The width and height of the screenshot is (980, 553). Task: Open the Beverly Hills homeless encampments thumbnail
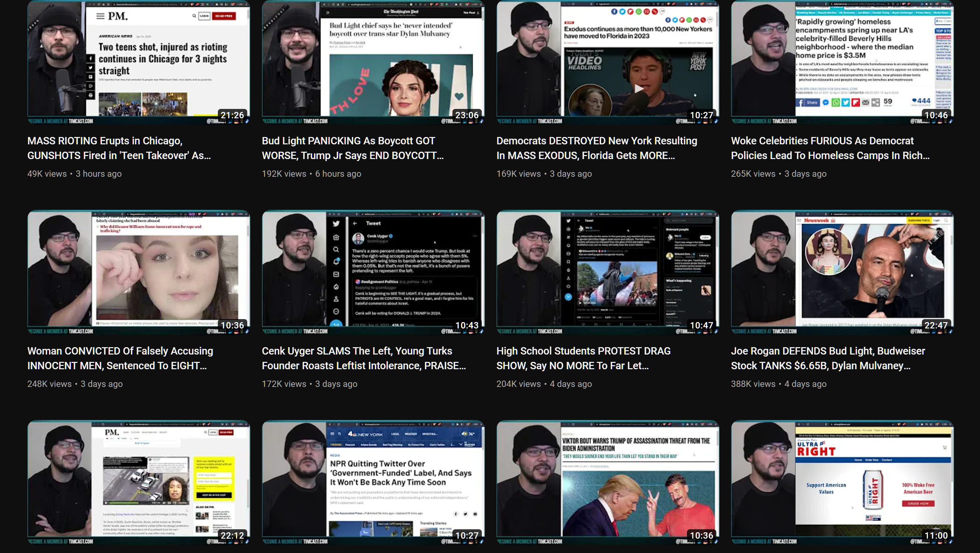[x=842, y=62]
